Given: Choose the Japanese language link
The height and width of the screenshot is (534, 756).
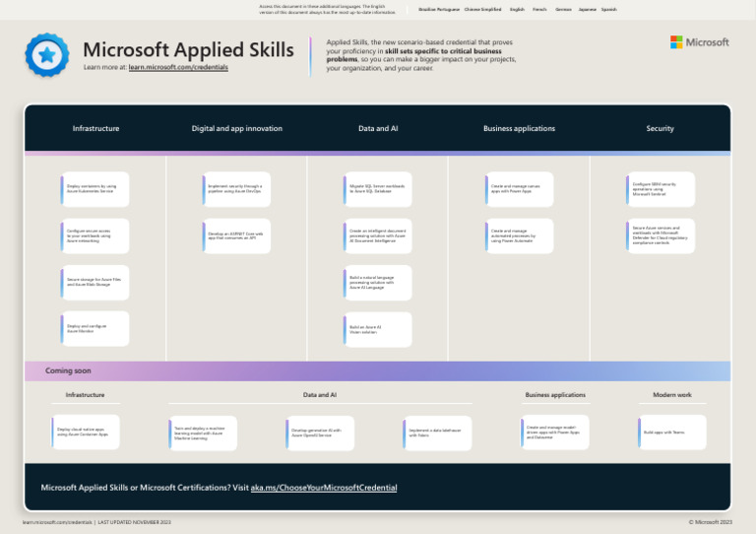Looking at the screenshot, I should coord(587,9).
